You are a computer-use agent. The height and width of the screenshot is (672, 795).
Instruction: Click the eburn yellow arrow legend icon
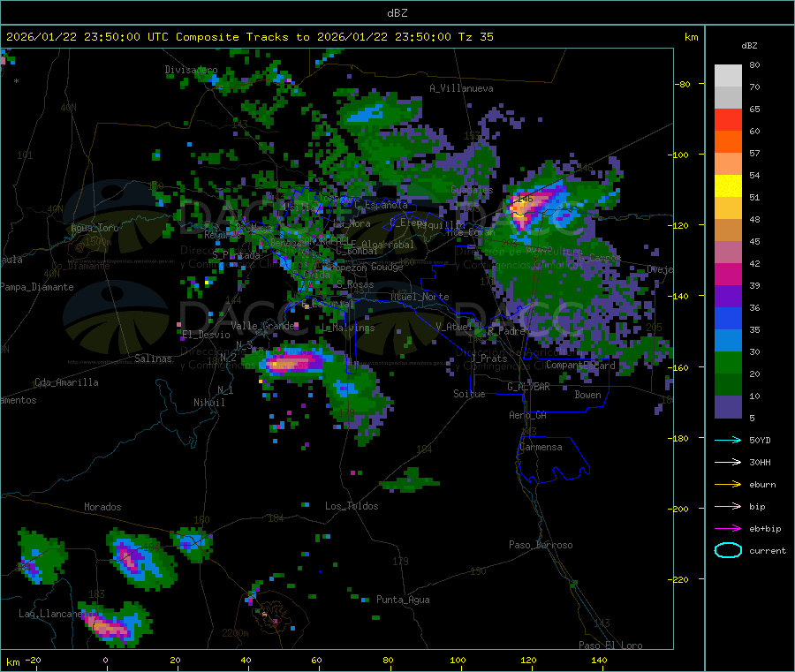tap(728, 485)
